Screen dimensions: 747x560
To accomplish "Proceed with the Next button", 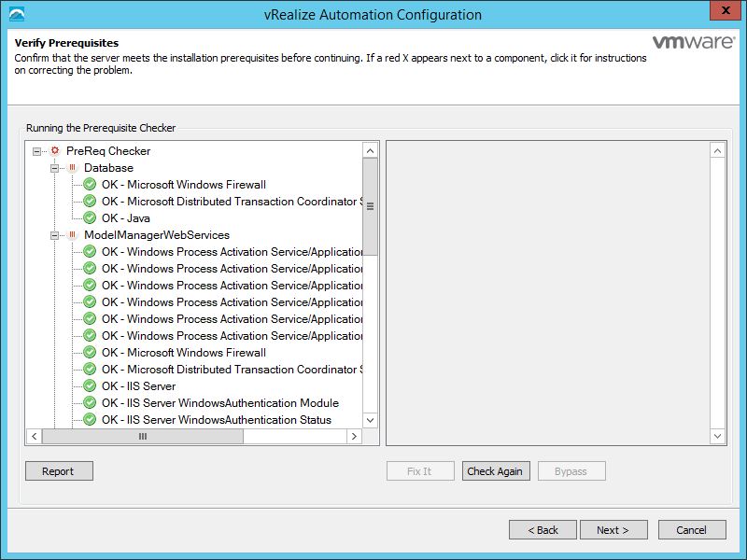I will click(x=612, y=529).
